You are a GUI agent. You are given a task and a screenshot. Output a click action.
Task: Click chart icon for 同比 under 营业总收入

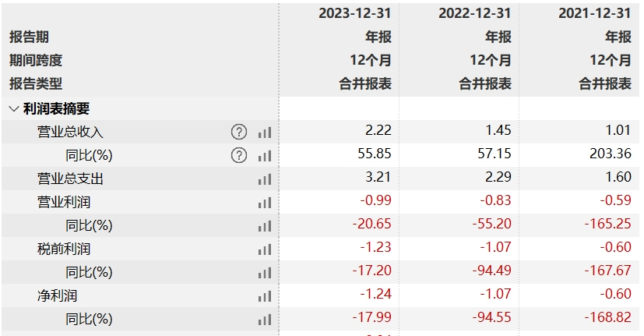tap(265, 156)
